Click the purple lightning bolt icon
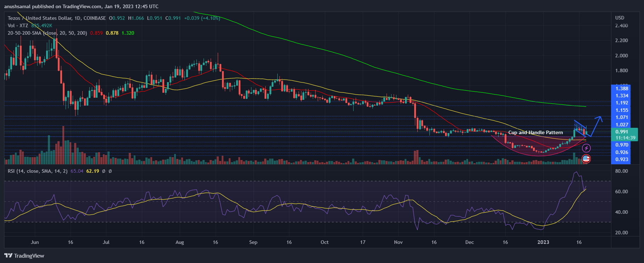Viewport: 644px width, 263px height. [x=586, y=148]
